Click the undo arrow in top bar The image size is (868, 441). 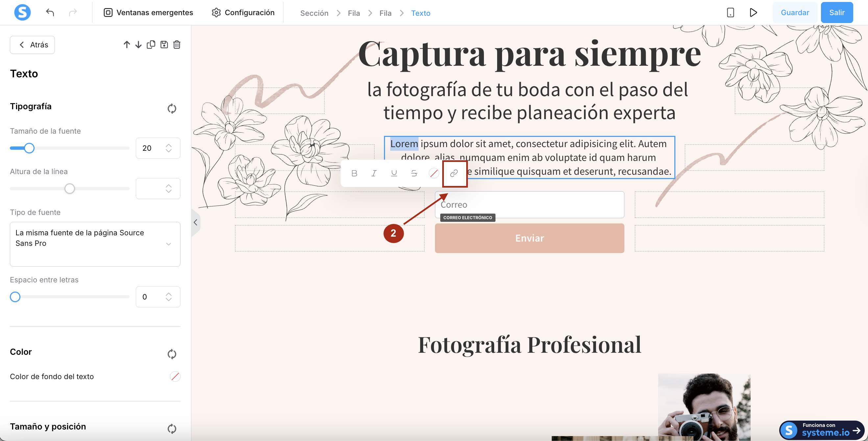[x=50, y=13]
